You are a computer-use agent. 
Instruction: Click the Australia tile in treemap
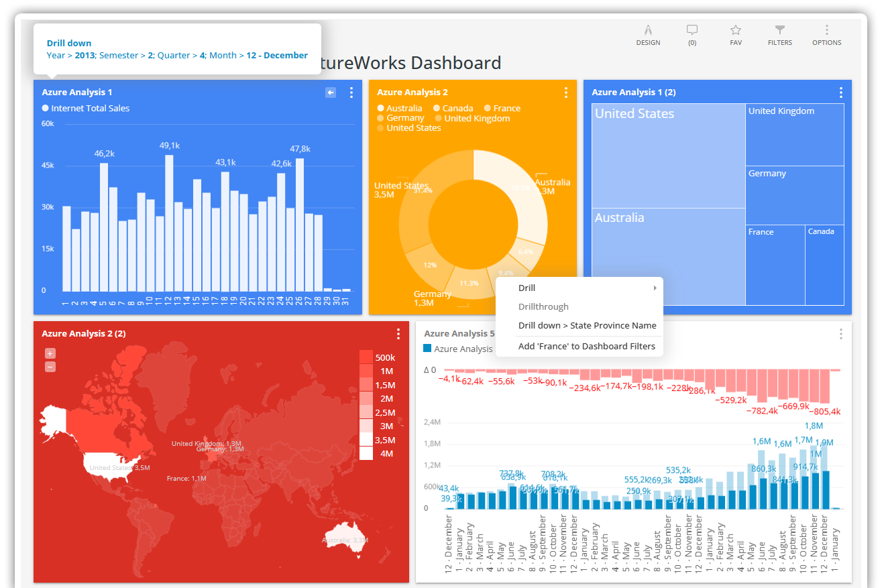tap(668, 256)
